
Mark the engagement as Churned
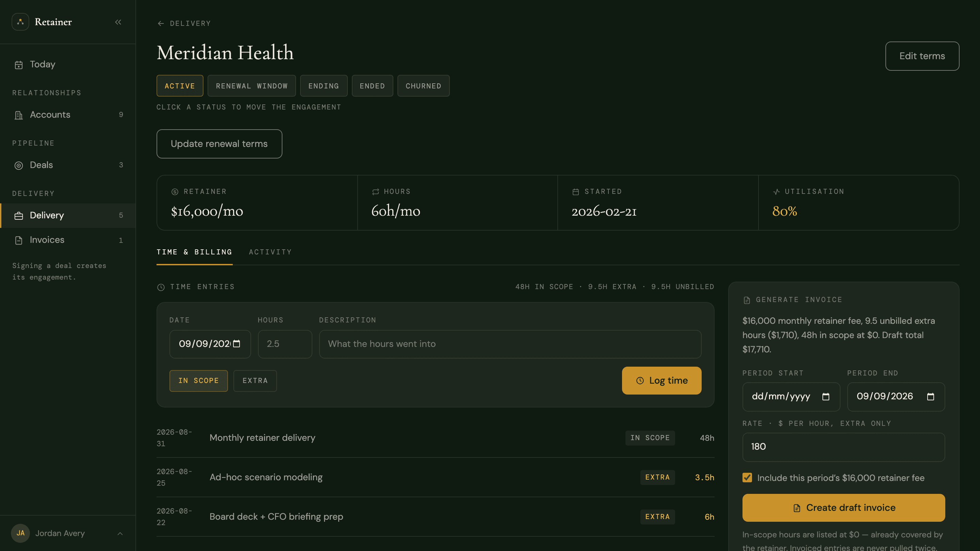click(x=423, y=86)
